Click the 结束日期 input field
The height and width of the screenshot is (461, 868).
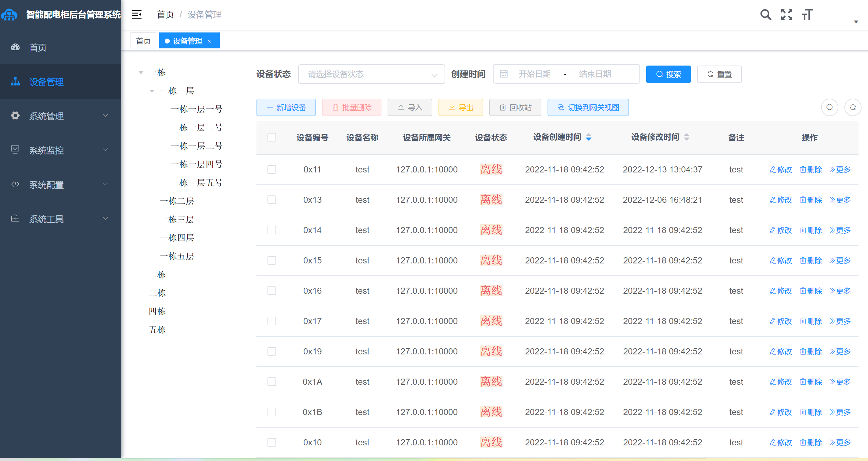[595, 74]
